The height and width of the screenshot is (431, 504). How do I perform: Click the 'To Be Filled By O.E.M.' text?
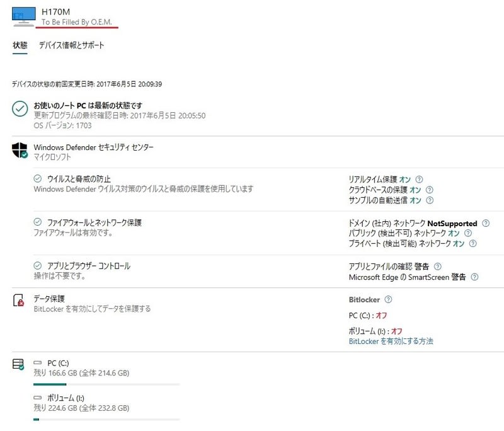(x=77, y=22)
